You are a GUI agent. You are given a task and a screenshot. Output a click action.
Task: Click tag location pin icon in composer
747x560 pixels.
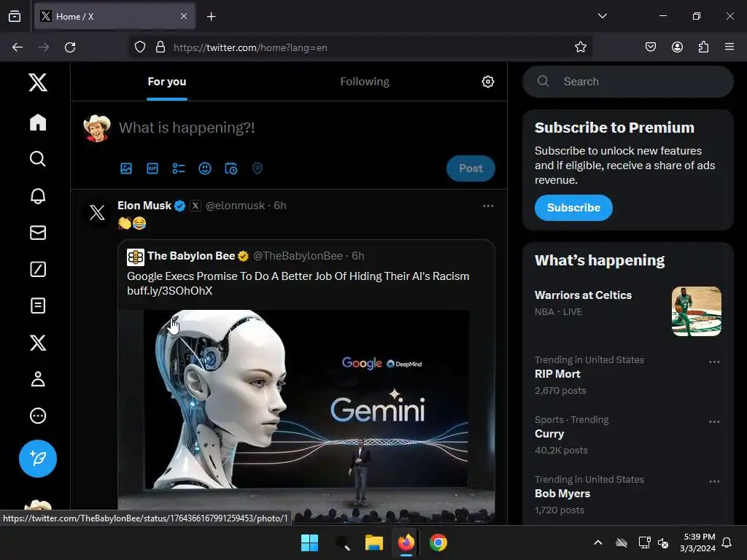[258, 168]
